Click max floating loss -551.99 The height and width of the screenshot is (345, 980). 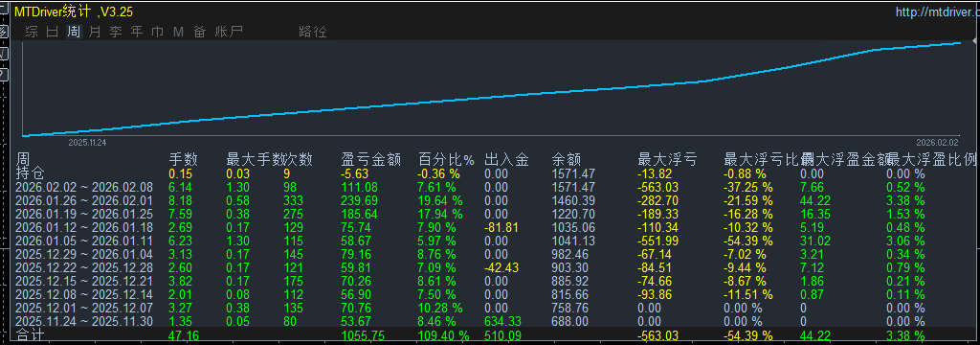point(658,241)
